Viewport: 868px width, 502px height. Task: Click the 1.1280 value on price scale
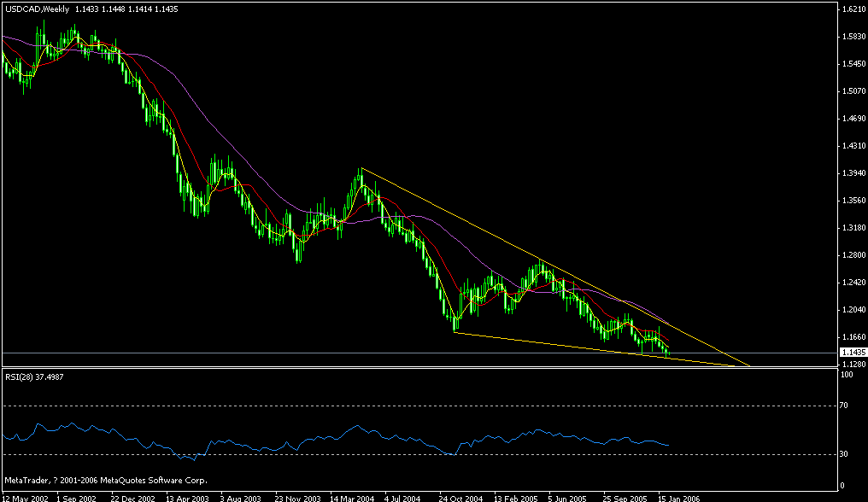854,362
